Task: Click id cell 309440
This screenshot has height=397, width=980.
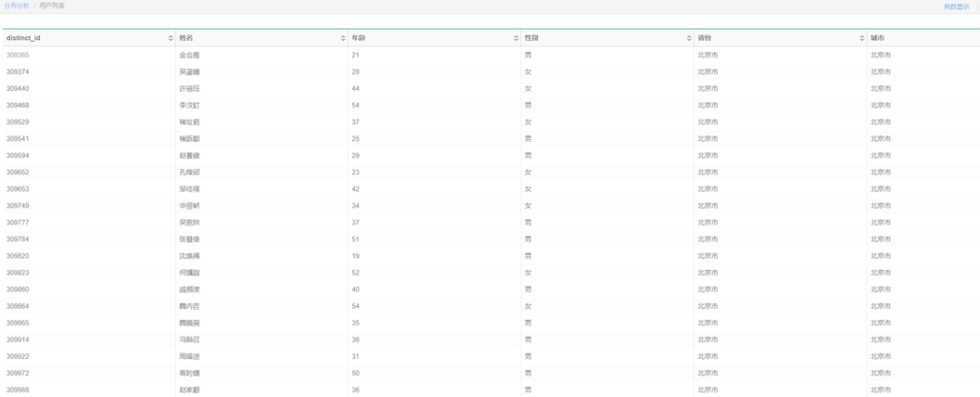Action: pos(17,89)
